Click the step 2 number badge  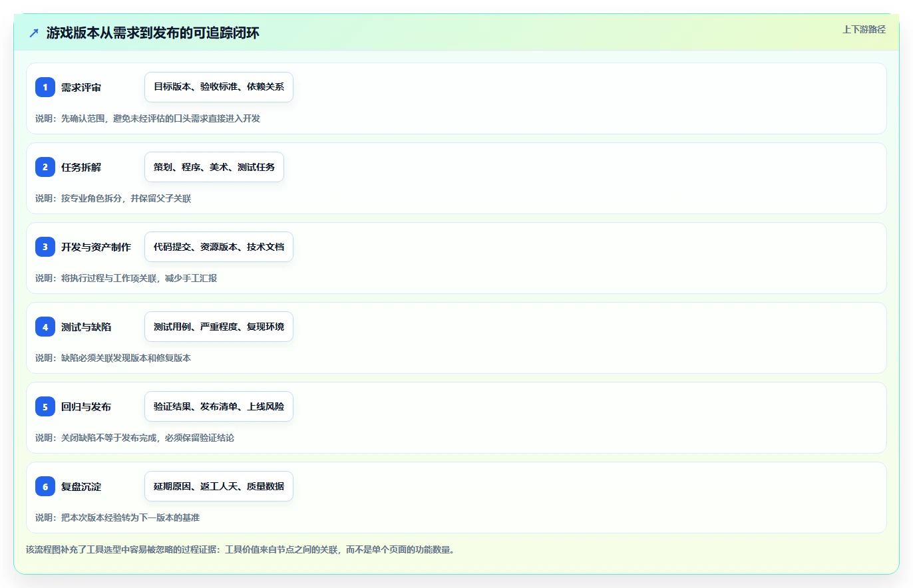pos(45,167)
